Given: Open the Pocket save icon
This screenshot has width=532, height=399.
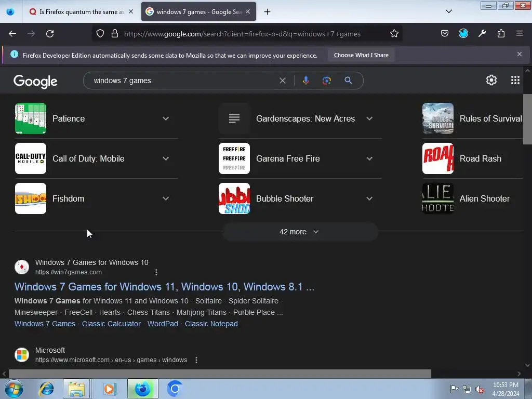Looking at the screenshot, I should pos(445,33).
